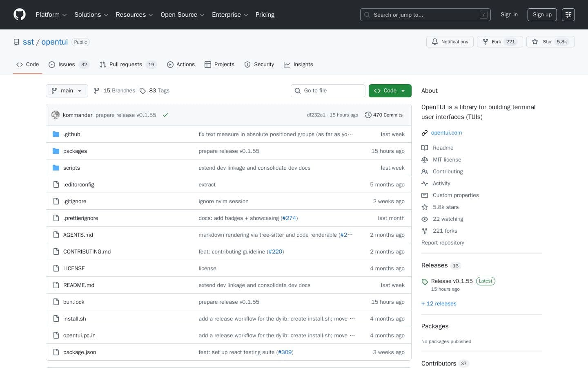Open the Resources menu chevron

click(x=150, y=15)
